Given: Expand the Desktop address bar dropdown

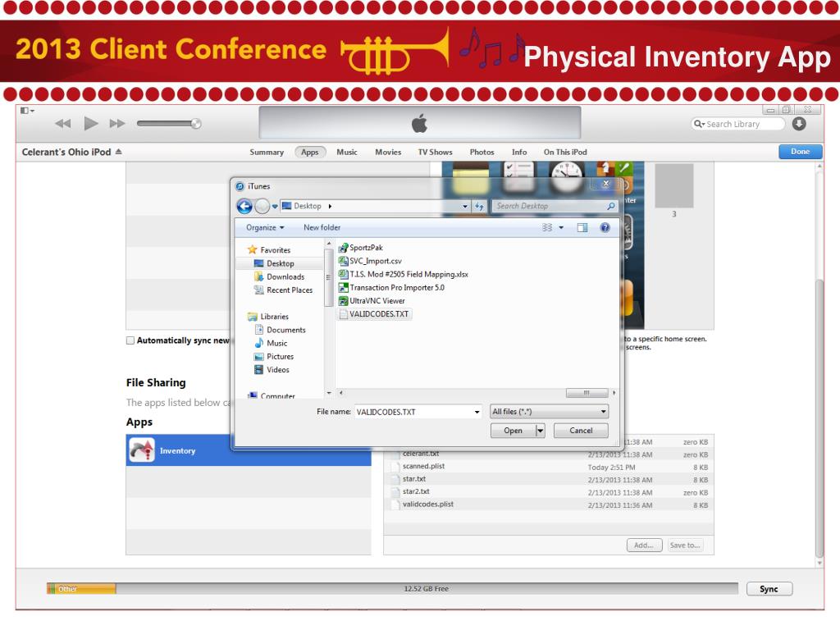Looking at the screenshot, I should [465, 206].
